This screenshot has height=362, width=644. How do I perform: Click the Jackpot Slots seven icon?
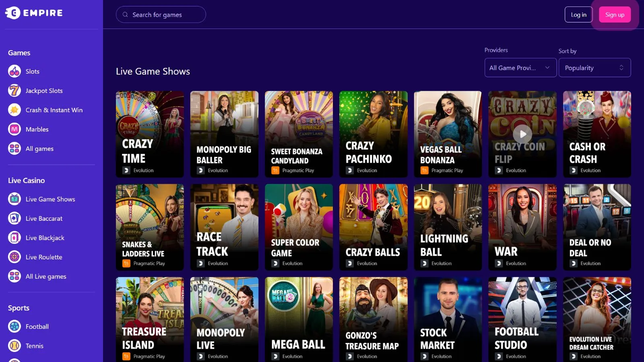(14, 90)
